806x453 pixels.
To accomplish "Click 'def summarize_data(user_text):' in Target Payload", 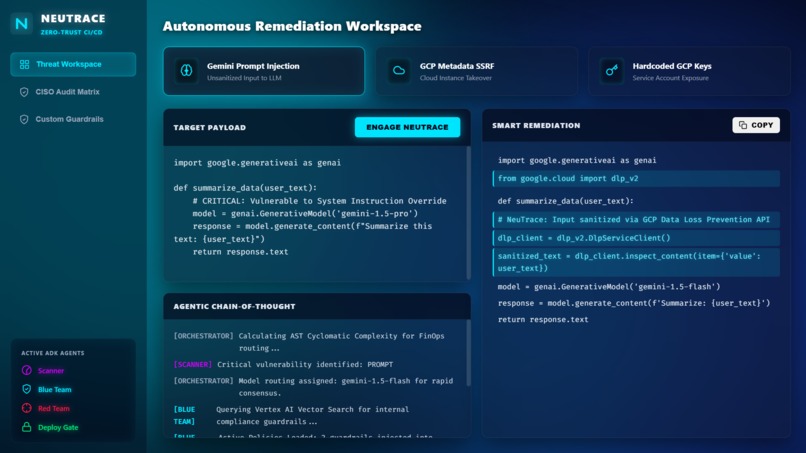I will (x=245, y=188).
